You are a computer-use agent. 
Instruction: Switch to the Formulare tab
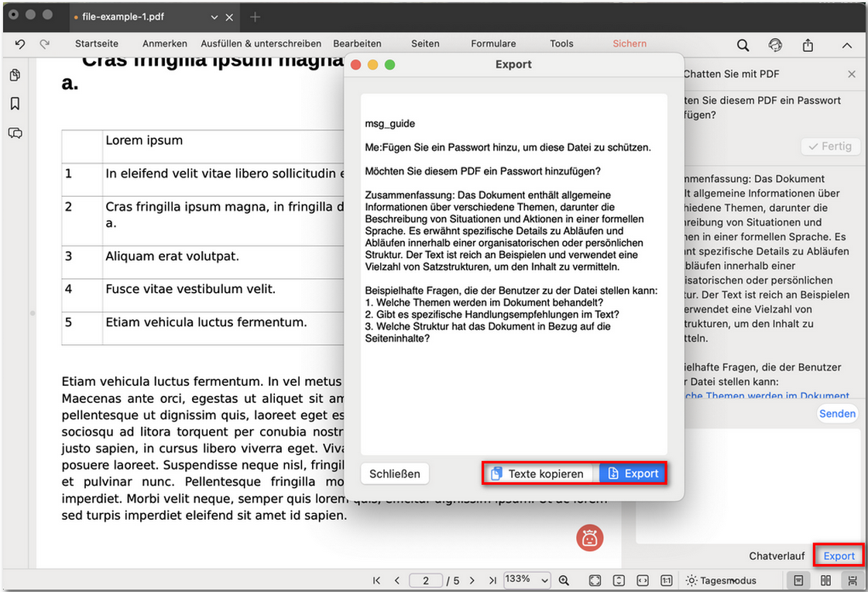tap(493, 44)
